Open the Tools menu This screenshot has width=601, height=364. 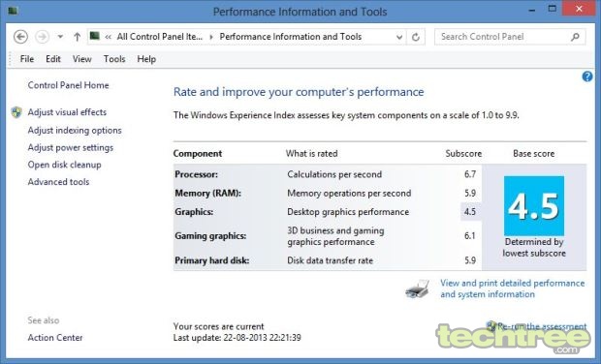[x=114, y=59]
